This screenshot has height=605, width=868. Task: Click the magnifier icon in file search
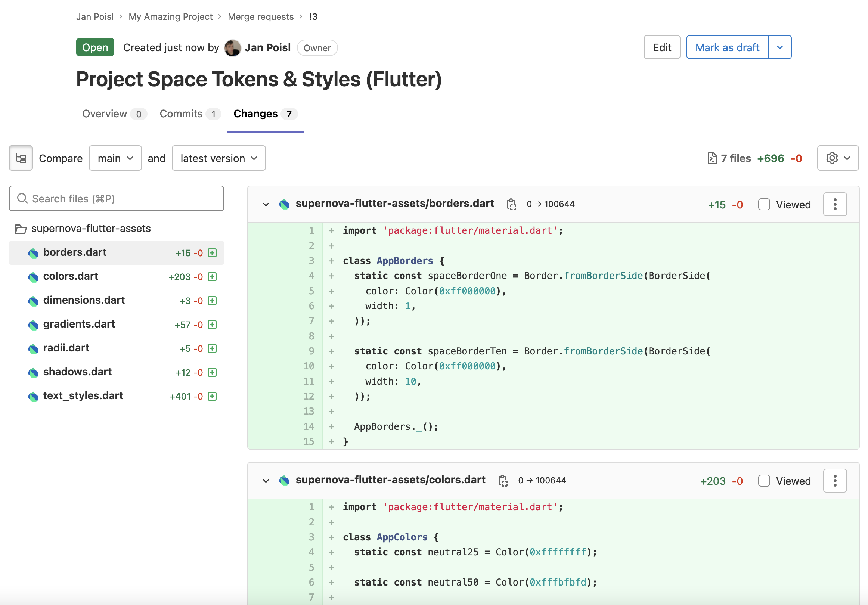(x=22, y=198)
